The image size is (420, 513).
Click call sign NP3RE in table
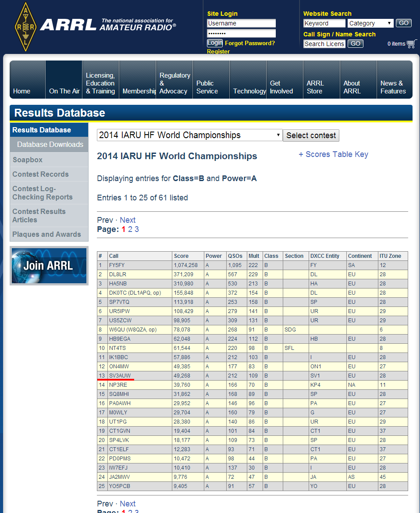coord(118,385)
